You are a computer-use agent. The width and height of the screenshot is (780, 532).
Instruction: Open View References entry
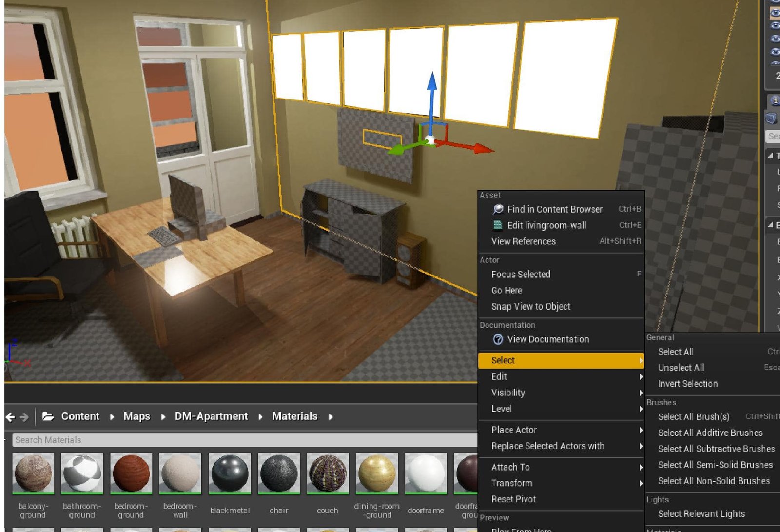tap(561, 241)
